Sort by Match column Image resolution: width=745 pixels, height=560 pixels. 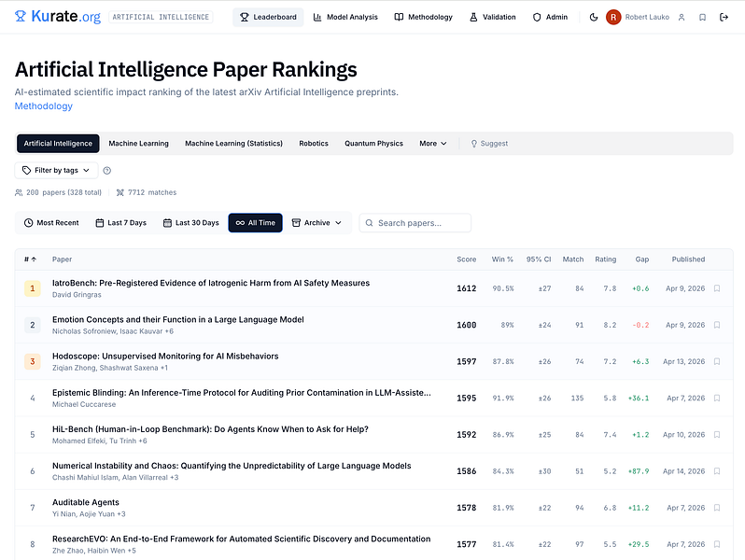click(x=573, y=259)
